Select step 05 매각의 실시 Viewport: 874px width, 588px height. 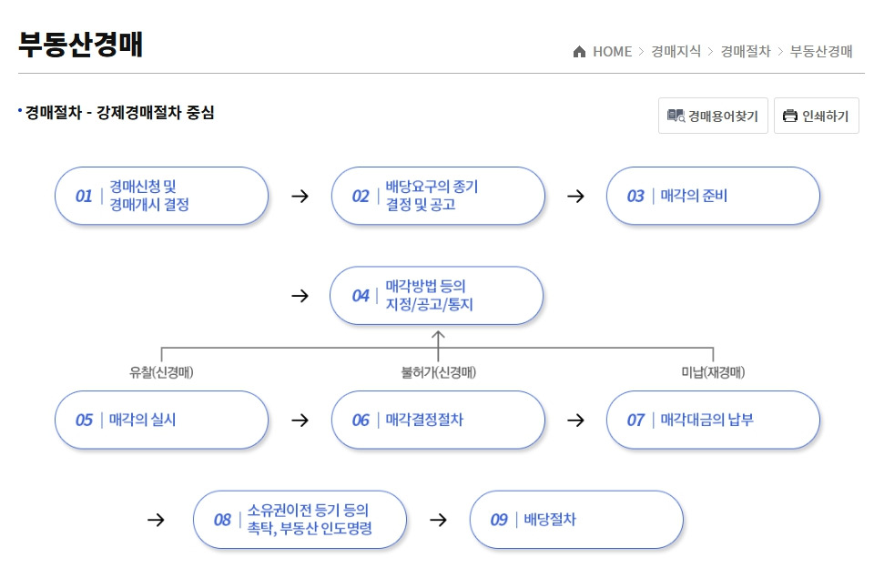[x=161, y=420]
